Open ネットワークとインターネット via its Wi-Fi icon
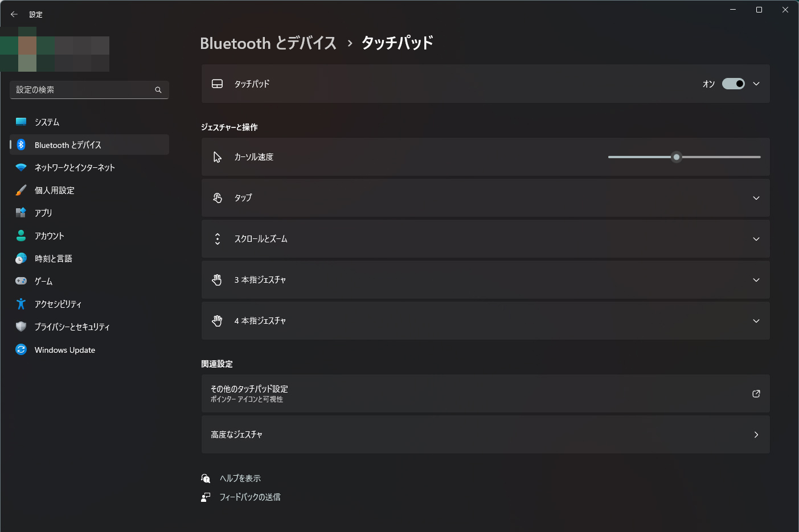This screenshot has width=799, height=532. tap(21, 167)
